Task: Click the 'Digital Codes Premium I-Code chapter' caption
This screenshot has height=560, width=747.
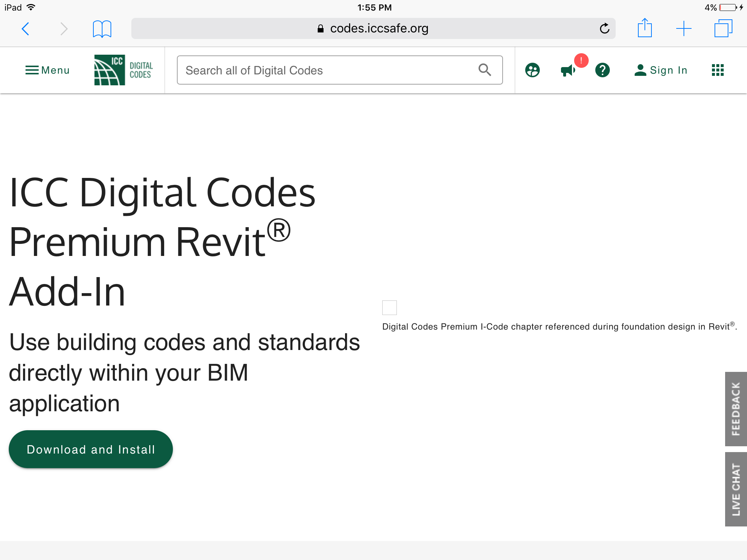Action: pyautogui.click(x=560, y=326)
